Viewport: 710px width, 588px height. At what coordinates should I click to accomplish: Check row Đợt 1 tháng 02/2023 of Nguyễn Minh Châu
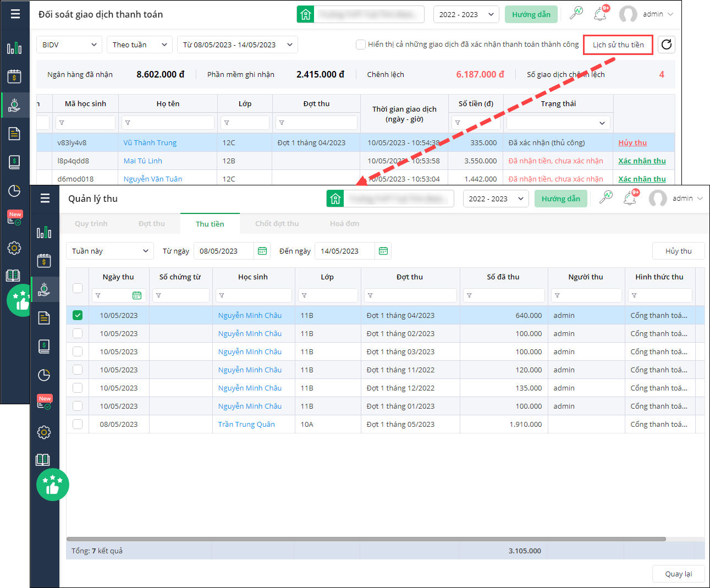click(x=78, y=333)
